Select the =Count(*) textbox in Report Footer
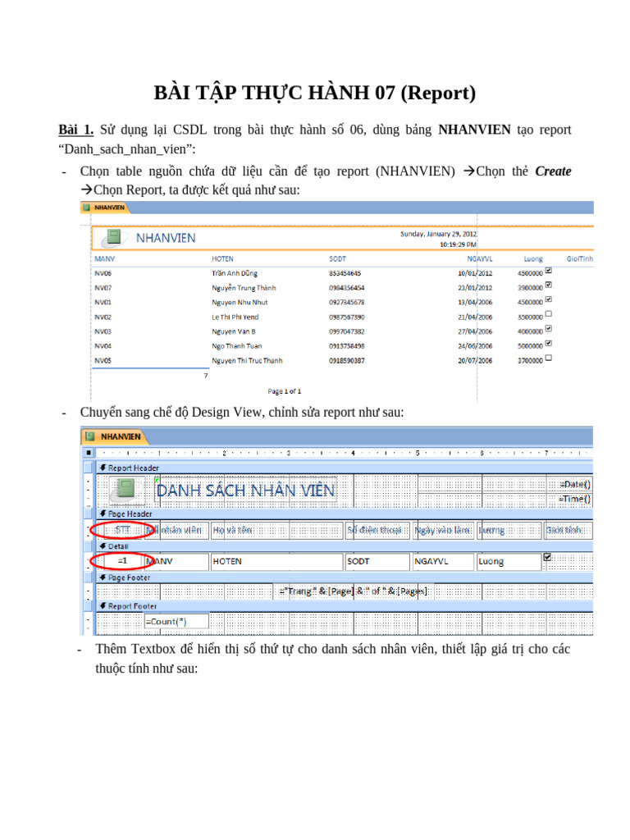630x840 pixels. pos(177,622)
